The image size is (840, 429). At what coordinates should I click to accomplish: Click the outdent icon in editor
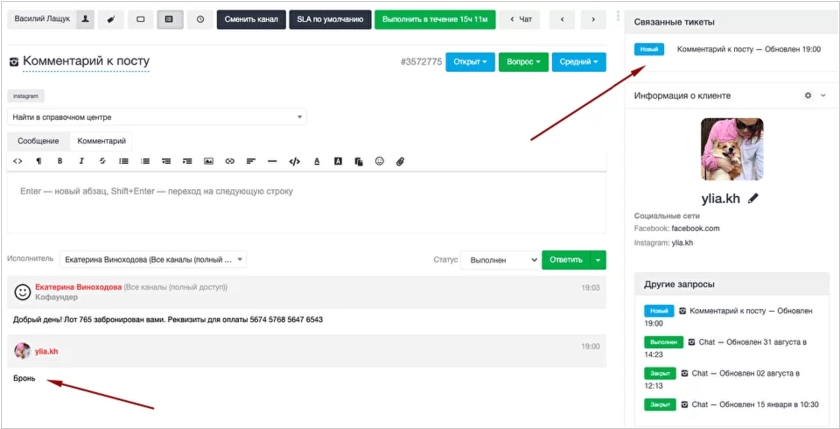(x=166, y=161)
